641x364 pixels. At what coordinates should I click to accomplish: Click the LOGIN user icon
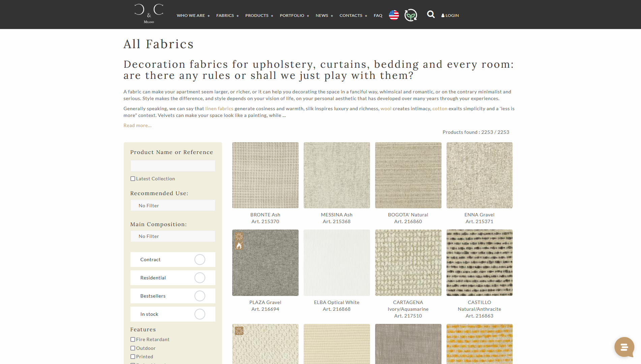coord(443,16)
